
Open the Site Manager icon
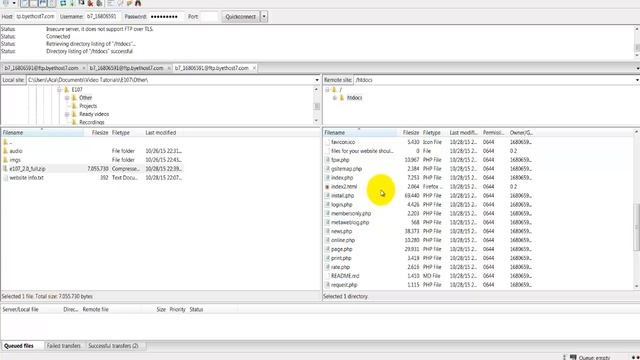[x=6, y=3]
